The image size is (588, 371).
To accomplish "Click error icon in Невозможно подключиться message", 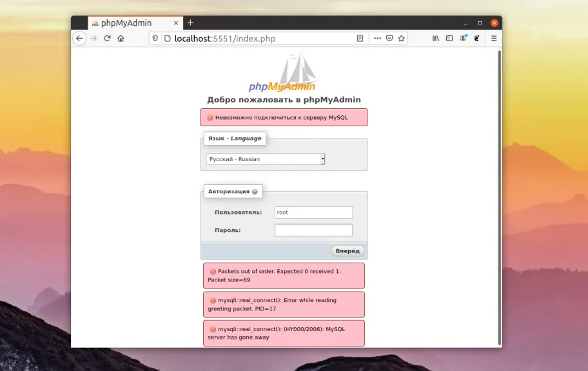I will coord(210,118).
